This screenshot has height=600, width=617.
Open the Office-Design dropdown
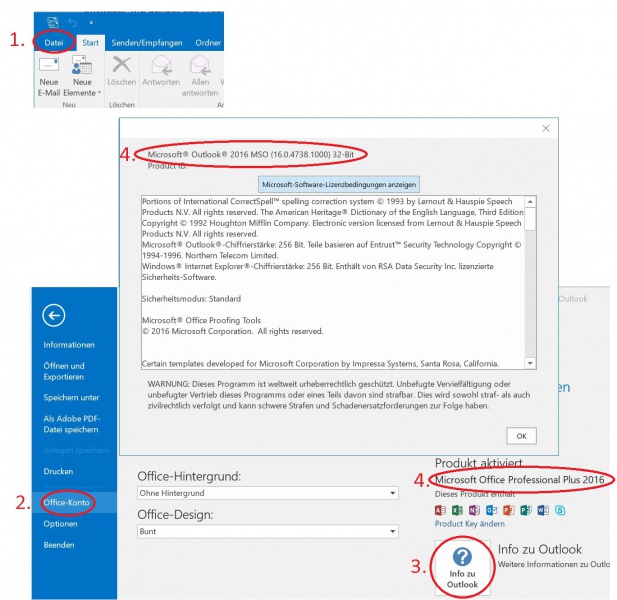[268, 531]
